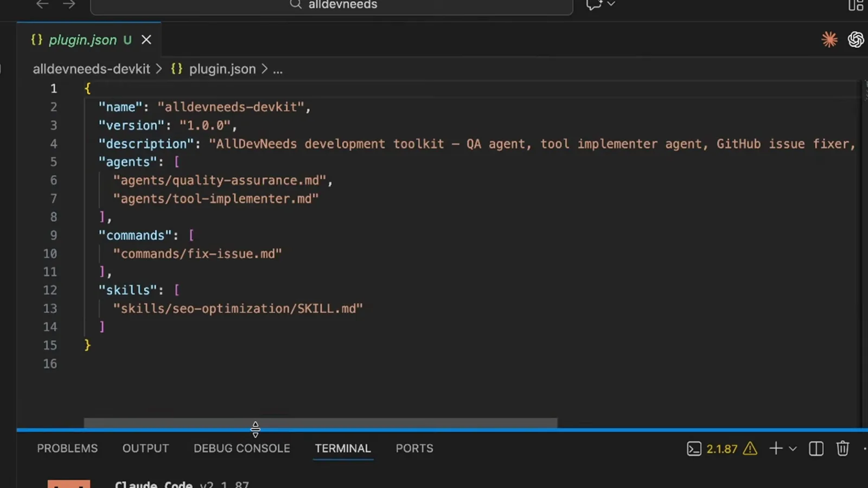Click the "description" key on line 4
The height and width of the screenshot is (488, 868).
[x=146, y=144]
